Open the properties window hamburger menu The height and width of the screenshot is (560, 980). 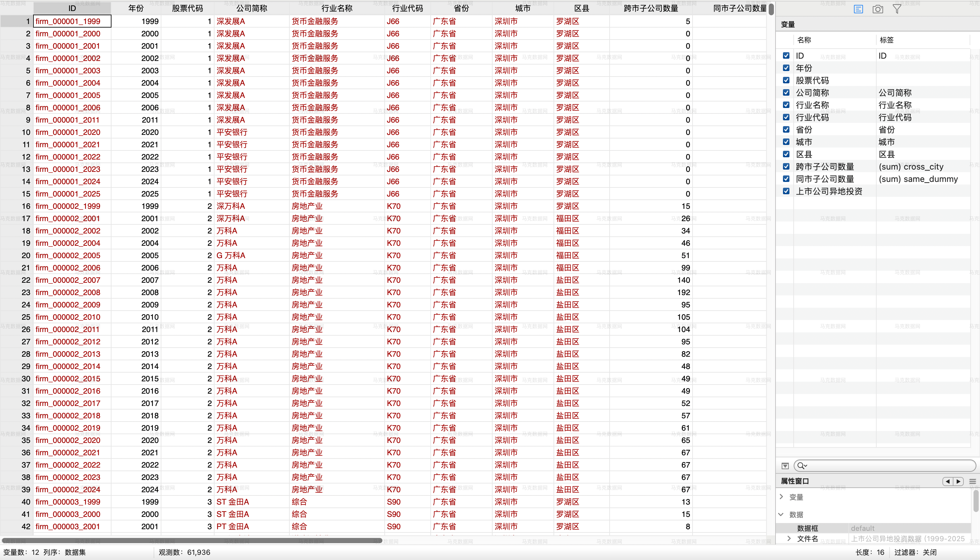point(973,481)
